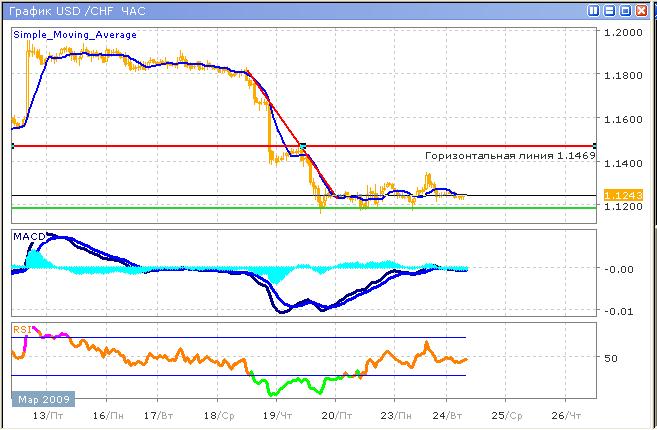Click the right handle of the red horizontal line

(x=595, y=146)
